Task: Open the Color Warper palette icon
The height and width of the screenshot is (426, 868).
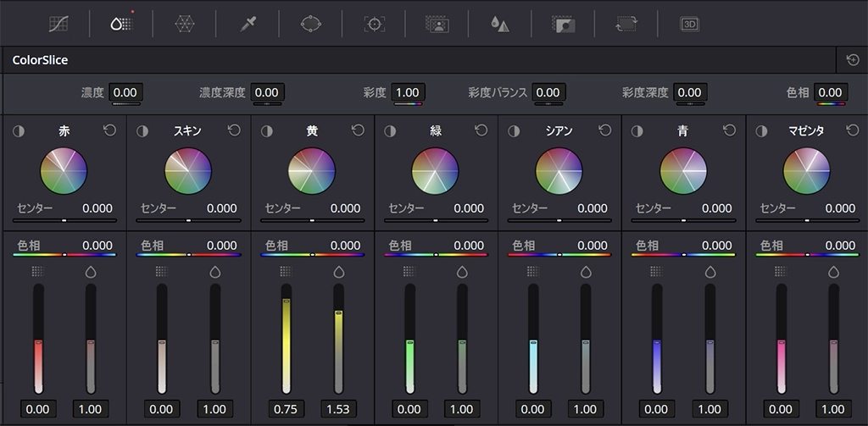Action: point(184,24)
